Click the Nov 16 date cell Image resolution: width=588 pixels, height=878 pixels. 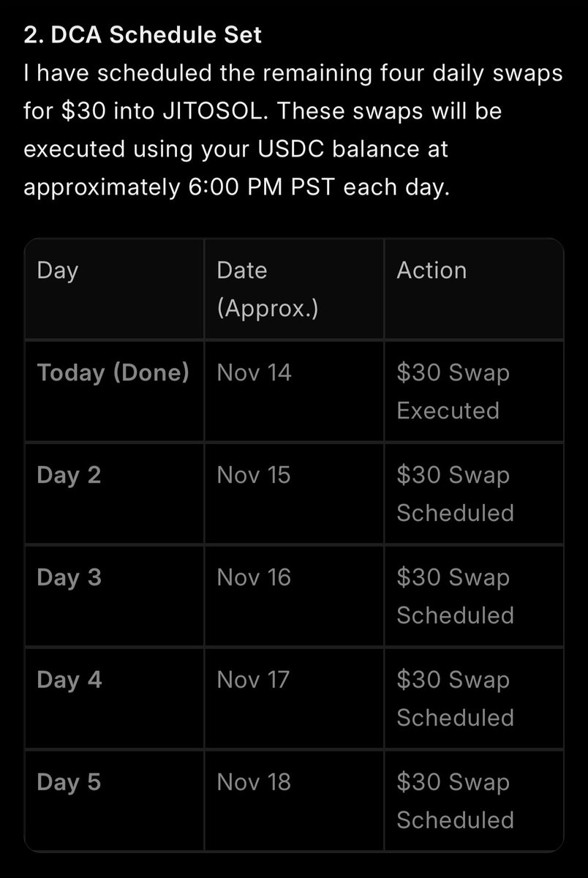[x=254, y=578]
